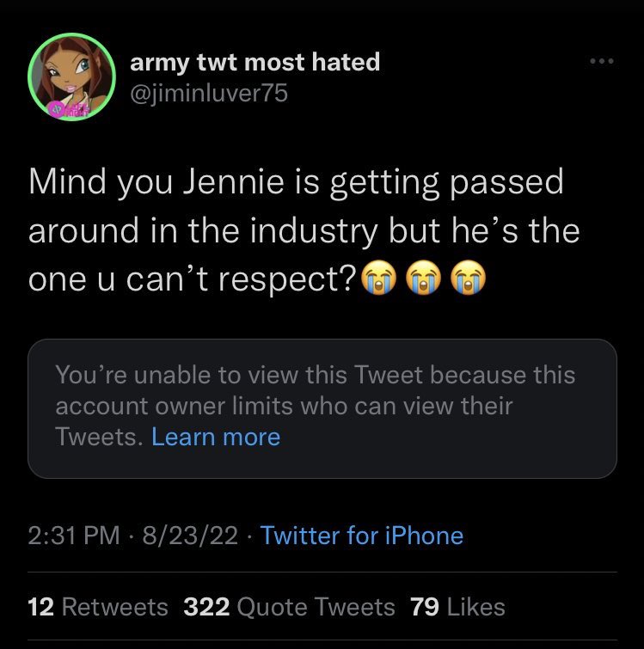Open the @jiminluver75 handle
The width and height of the screenshot is (644, 649).
(209, 93)
